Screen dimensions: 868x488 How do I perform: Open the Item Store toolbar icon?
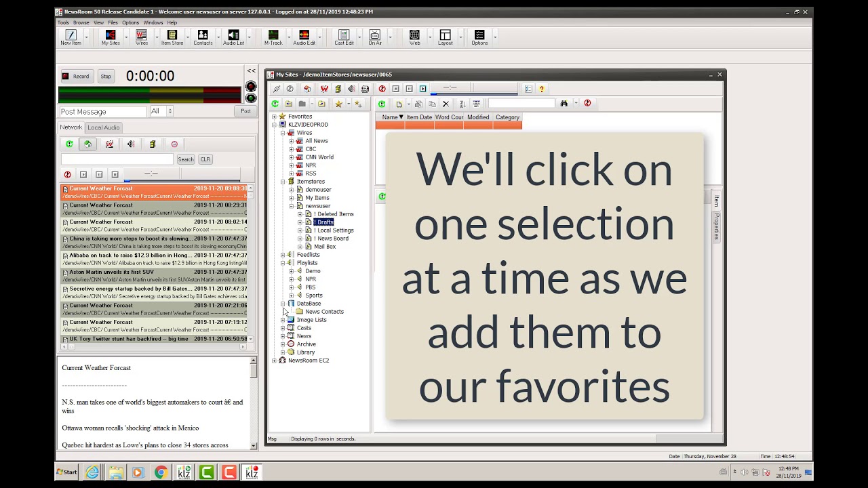172,37
